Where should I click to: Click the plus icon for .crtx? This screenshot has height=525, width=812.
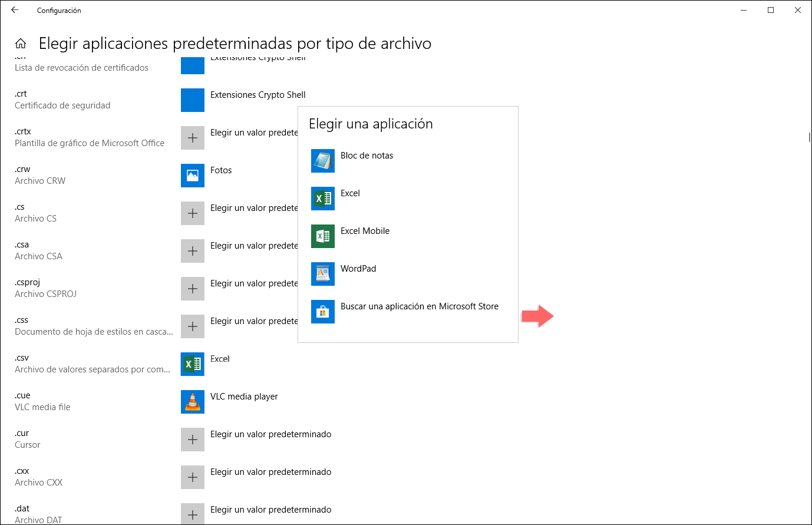193,138
